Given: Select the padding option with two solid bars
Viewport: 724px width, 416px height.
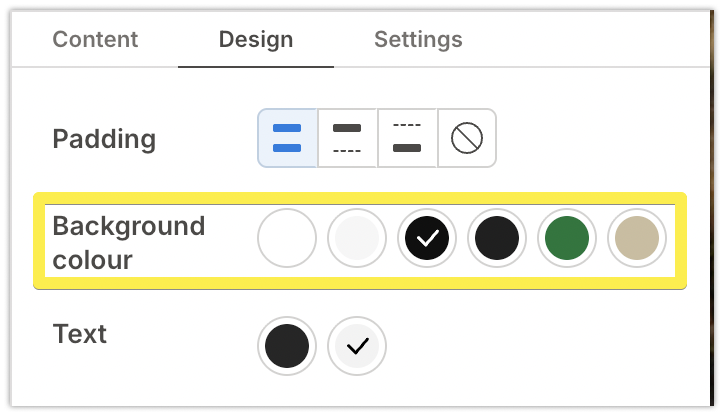Looking at the screenshot, I should (x=287, y=138).
